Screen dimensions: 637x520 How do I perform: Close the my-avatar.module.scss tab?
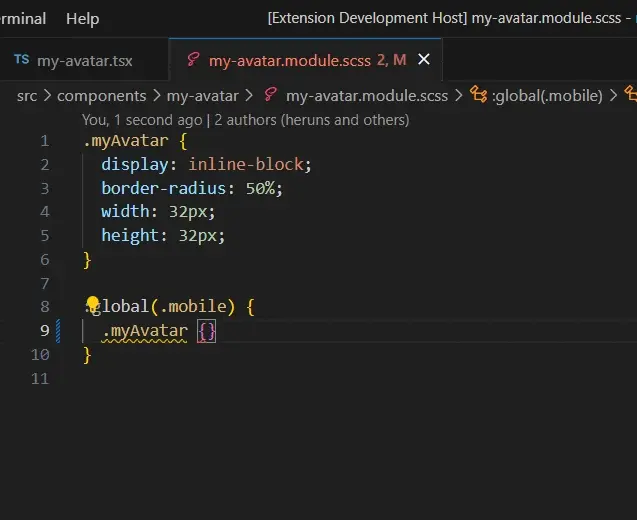click(x=423, y=60)
